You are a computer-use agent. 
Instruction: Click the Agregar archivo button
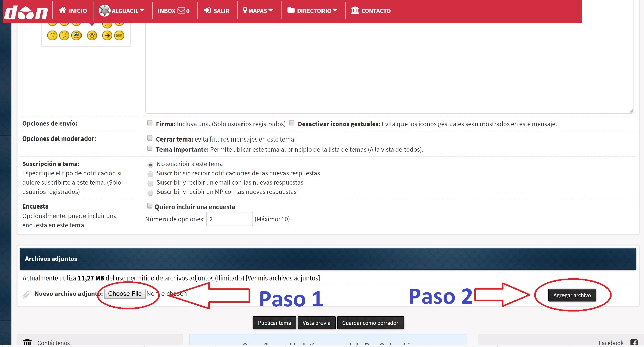(x=572, y=295)
